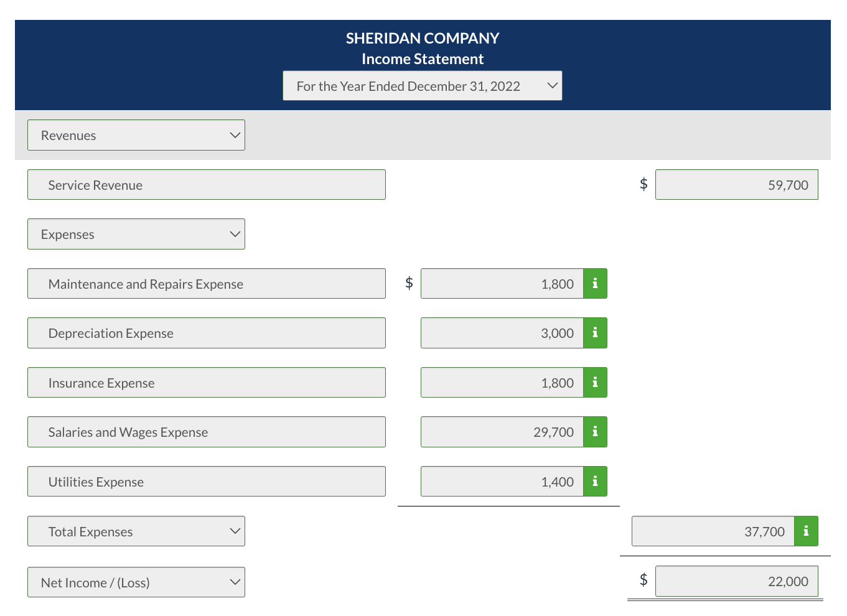The image size is (847, 616).
Task: Click the Total Expenses amount 37,700 field
Action: click(x=713, y=531)
